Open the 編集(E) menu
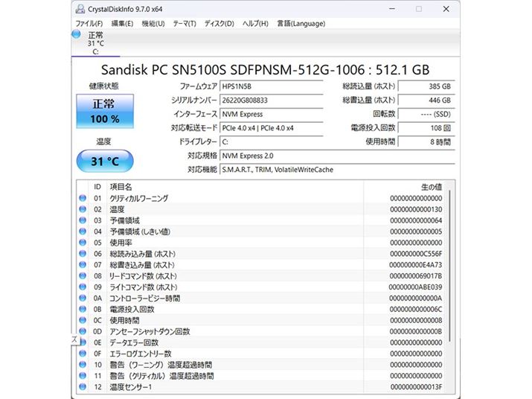Viewport: 532px width, 399px height. (x=122, y=23)
